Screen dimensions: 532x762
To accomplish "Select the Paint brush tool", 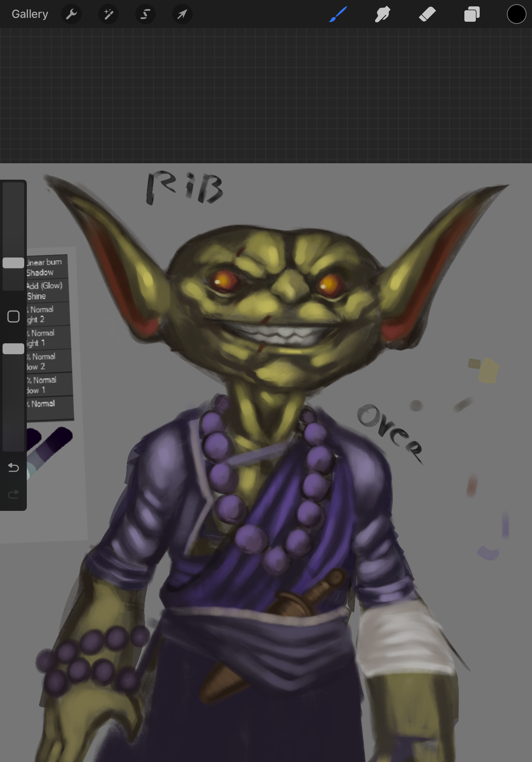I will [x=338, y=14].
